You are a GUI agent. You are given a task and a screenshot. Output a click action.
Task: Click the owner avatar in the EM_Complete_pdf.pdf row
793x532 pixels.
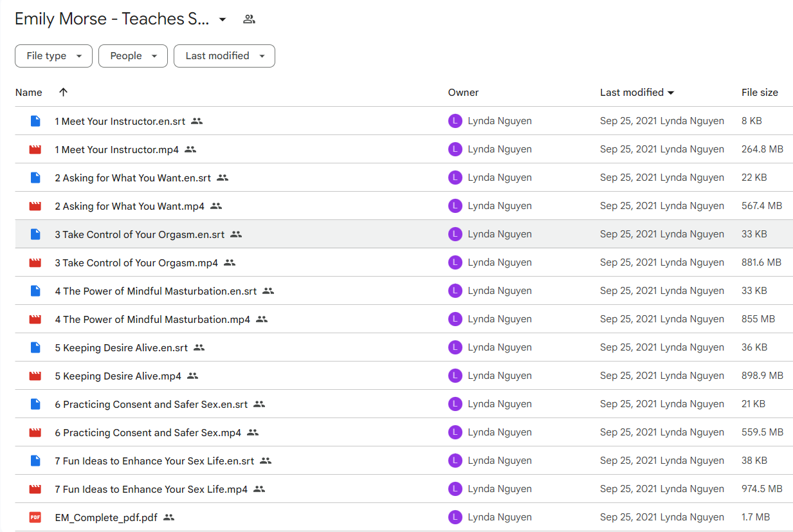[455, 517]
